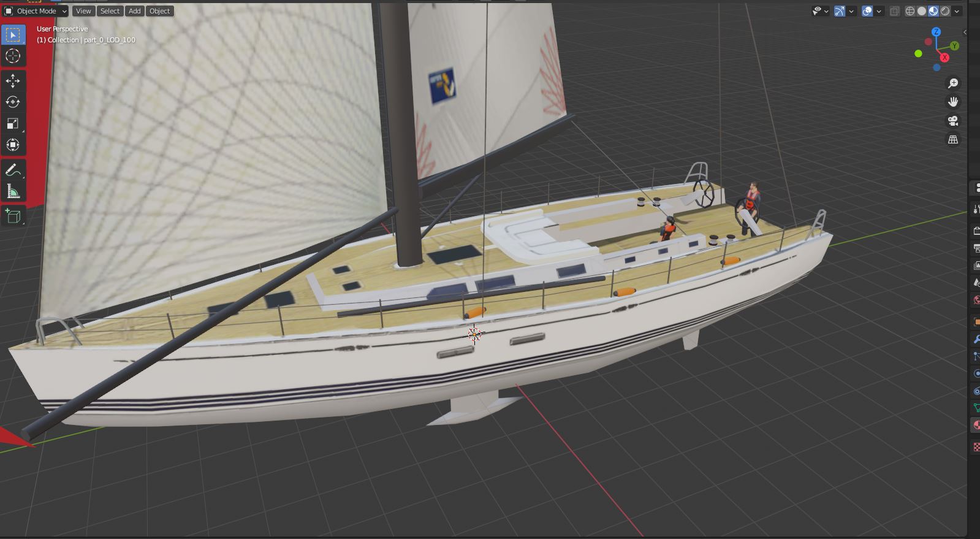Image resolution: width=980 pixels, height=539 pixels.
Task: Switch to material preview shading
Action: tap(933, 11)
